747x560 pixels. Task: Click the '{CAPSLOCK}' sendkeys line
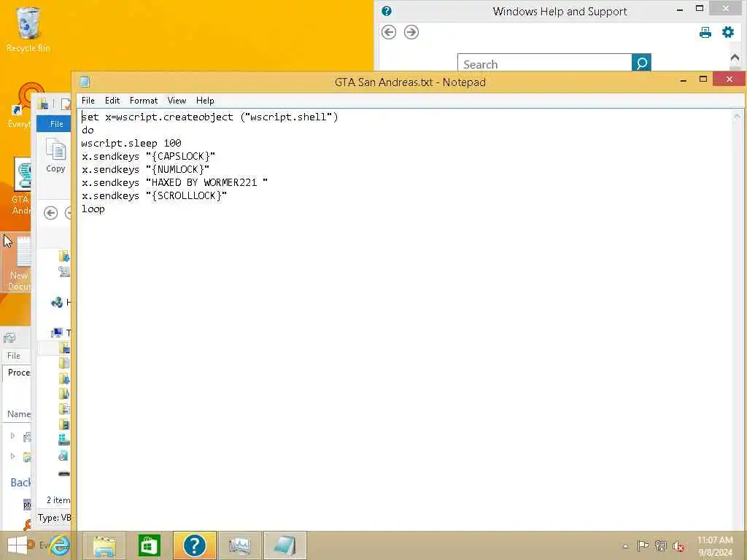(x=148, y=156)
